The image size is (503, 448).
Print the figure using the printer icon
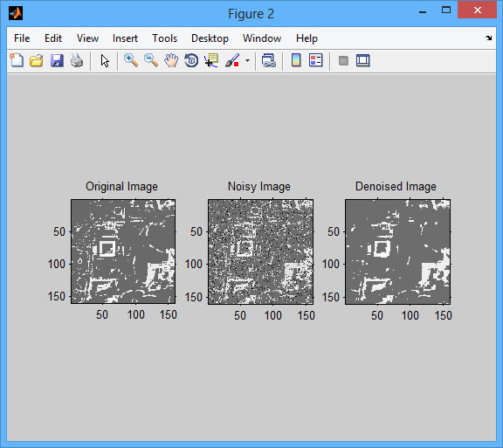[77, 60]
